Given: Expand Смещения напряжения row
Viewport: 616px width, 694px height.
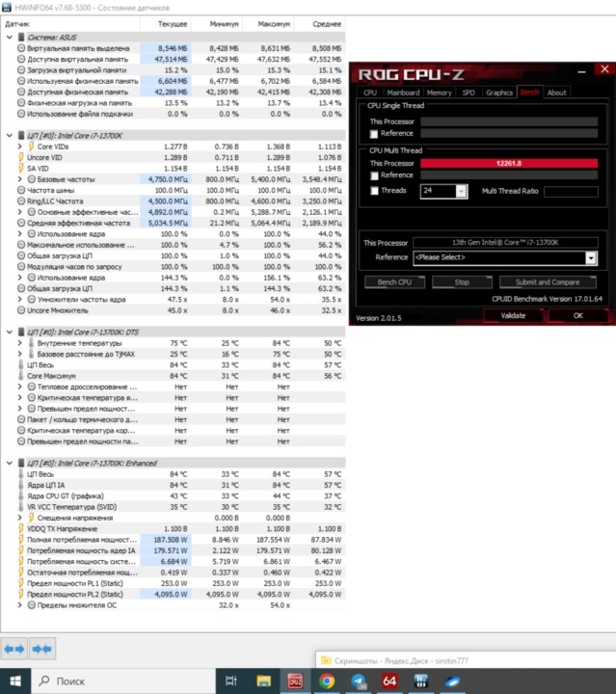Looking at the screenshot, I should click(20, 518).
